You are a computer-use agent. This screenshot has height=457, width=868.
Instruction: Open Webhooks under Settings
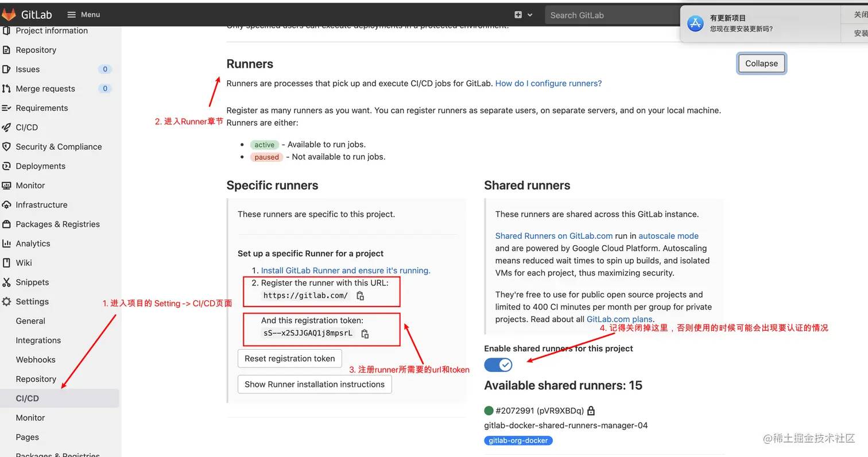(x=36, y=360)
